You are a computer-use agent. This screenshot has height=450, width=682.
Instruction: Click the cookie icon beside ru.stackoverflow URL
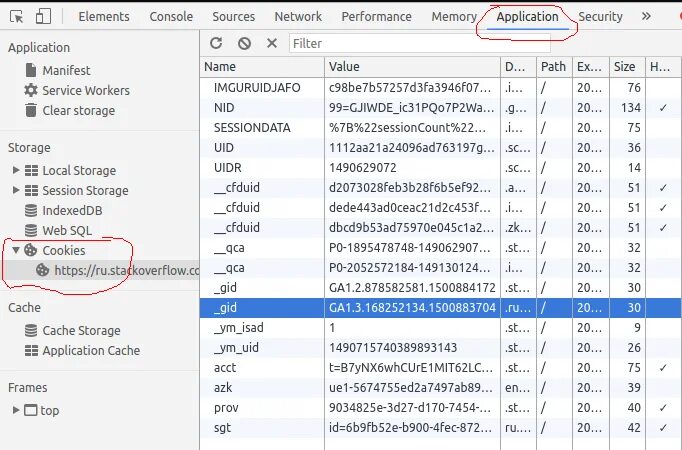tap(42, 270)
